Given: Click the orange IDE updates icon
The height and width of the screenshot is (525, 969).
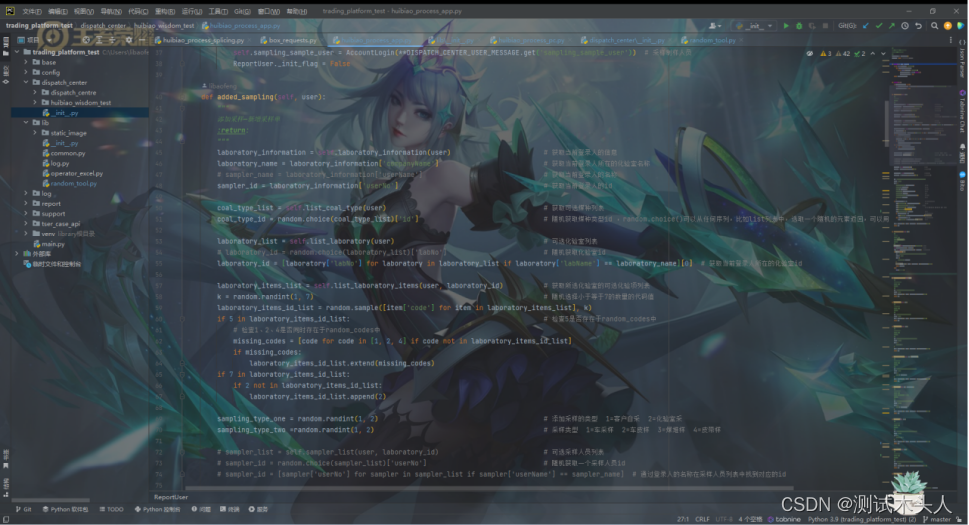Looking at the screenshot, I should (947, 26).
